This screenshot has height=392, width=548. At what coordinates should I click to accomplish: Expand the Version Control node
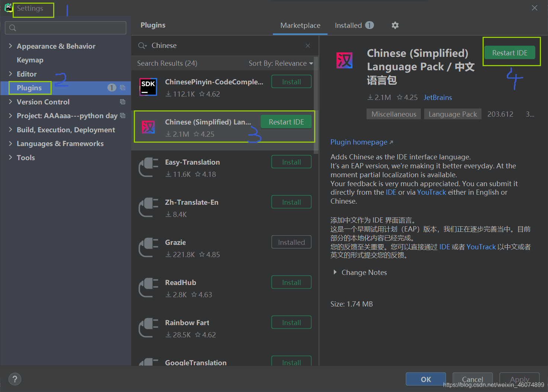point(10,102)
